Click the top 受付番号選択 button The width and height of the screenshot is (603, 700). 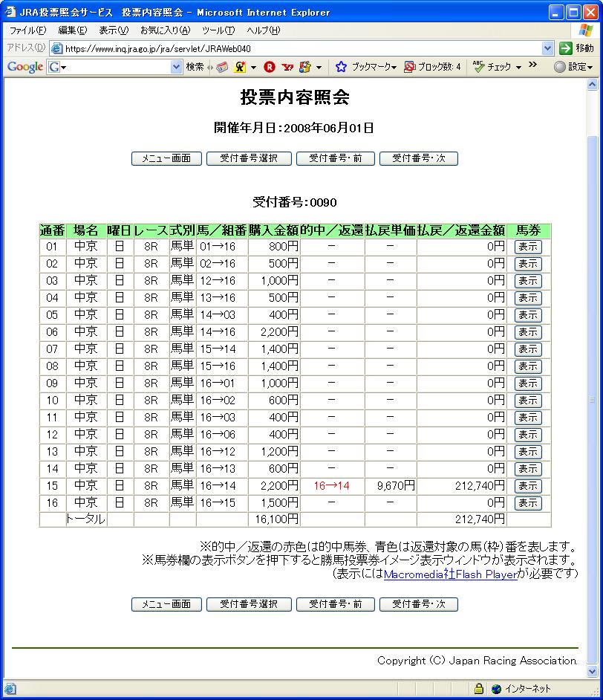(249, 158)
